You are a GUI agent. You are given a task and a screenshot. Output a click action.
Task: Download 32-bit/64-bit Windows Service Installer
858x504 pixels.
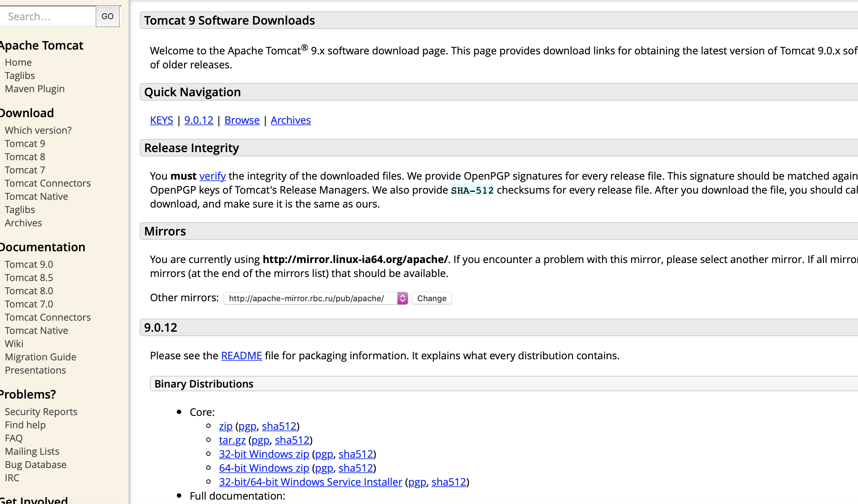(x=311, y=482)
